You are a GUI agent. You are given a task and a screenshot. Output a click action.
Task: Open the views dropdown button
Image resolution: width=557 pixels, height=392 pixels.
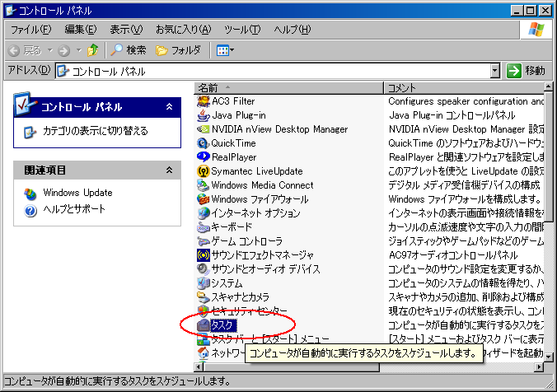point(225,50)
